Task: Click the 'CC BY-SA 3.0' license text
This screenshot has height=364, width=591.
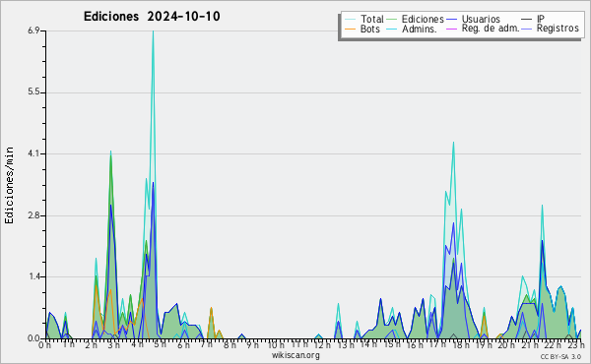Action: tap(560, 356)
